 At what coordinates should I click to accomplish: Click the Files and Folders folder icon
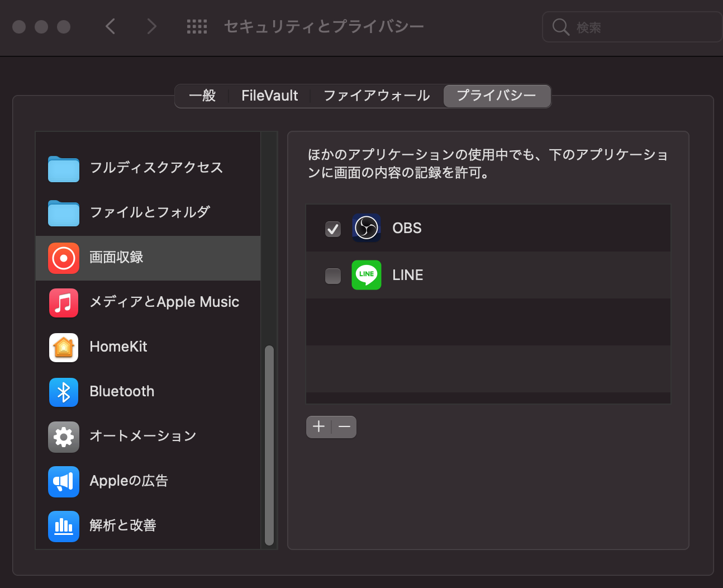tap(64, 213)
